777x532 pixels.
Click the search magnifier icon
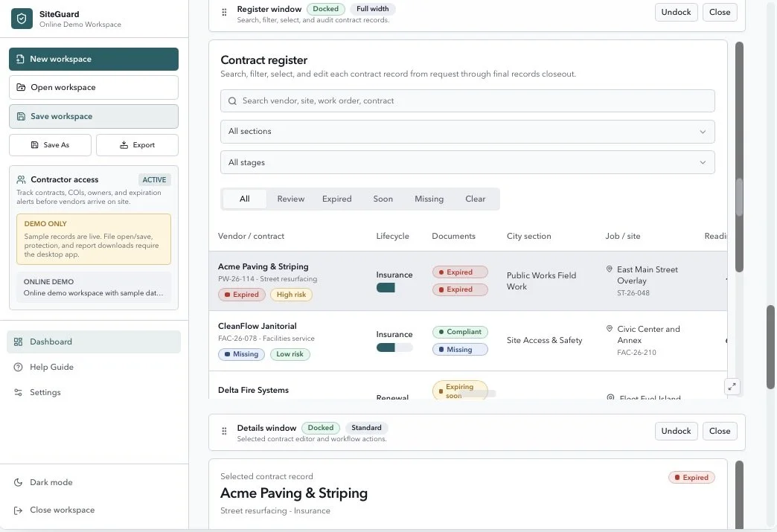(x=232, y=101)
